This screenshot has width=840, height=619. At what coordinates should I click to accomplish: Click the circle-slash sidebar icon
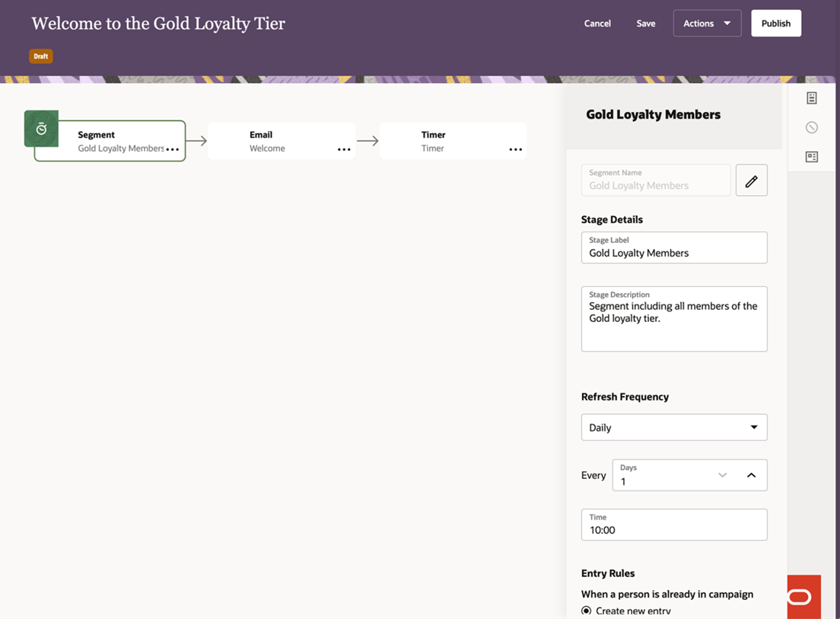coord(812,127)
